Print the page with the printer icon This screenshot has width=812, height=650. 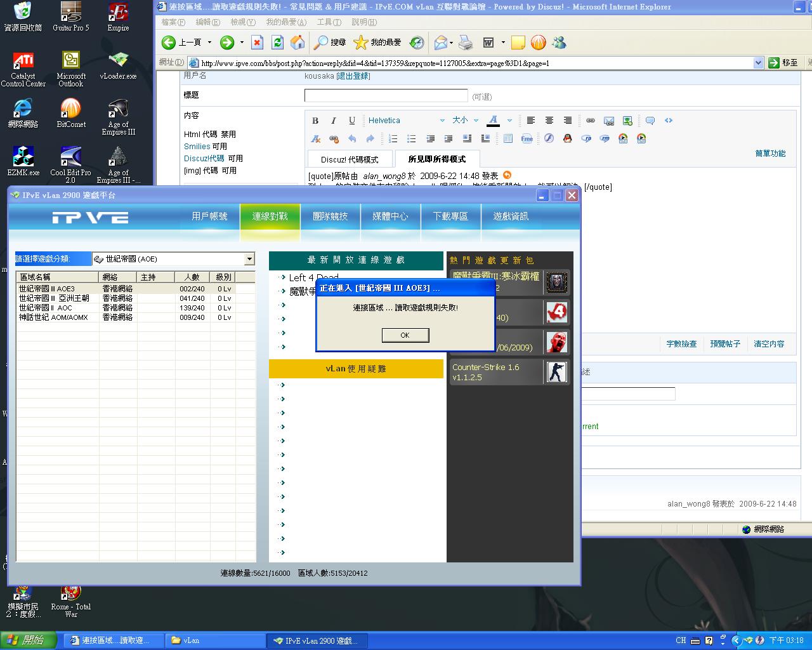[466, 43]
